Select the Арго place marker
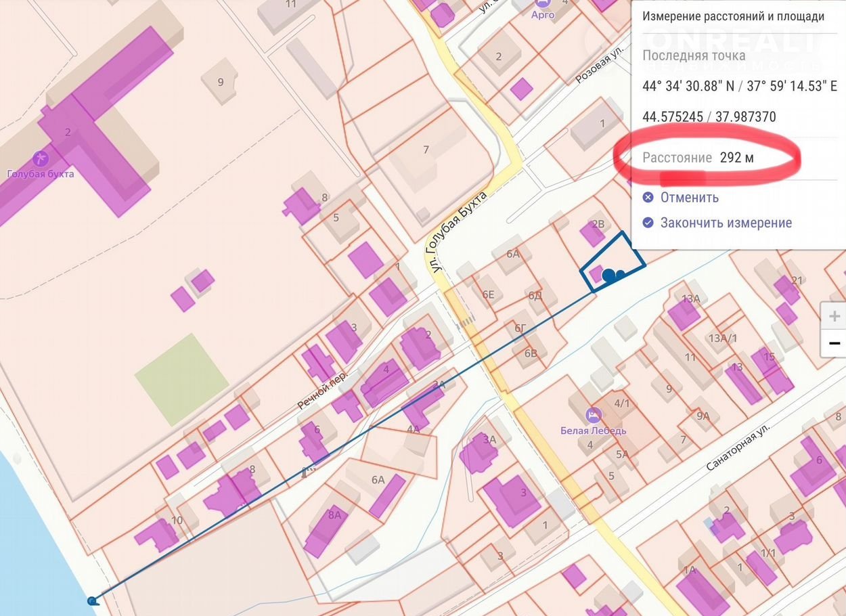This screenshot has width=846, height=616. tap(543, 3)
